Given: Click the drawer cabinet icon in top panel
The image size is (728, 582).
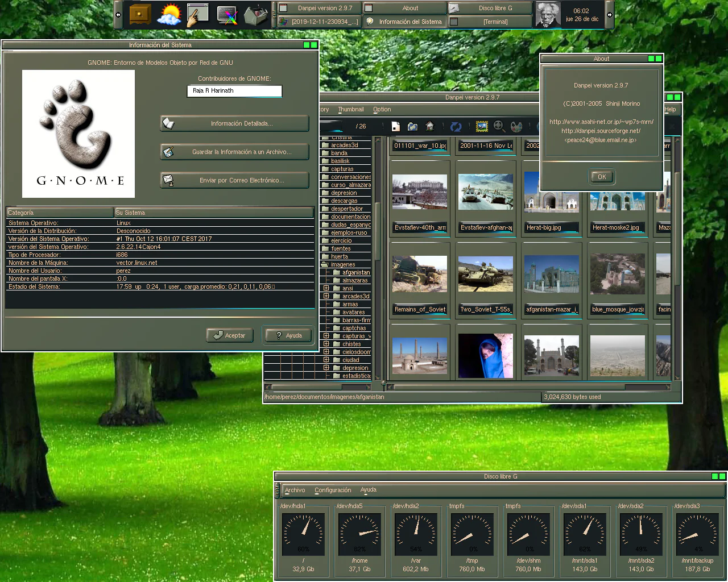Looking at the screenshot, I should coord(140,15).
